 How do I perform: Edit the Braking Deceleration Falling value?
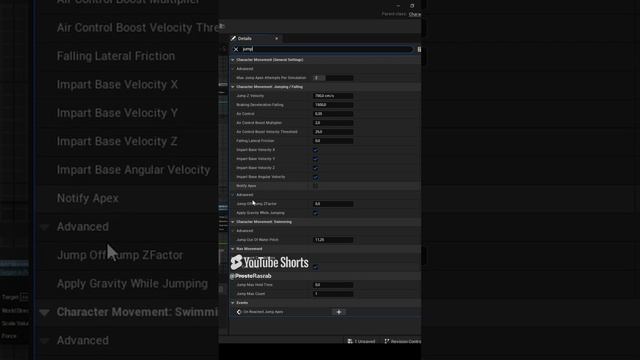pyautogui.click(x=333, y=105)
